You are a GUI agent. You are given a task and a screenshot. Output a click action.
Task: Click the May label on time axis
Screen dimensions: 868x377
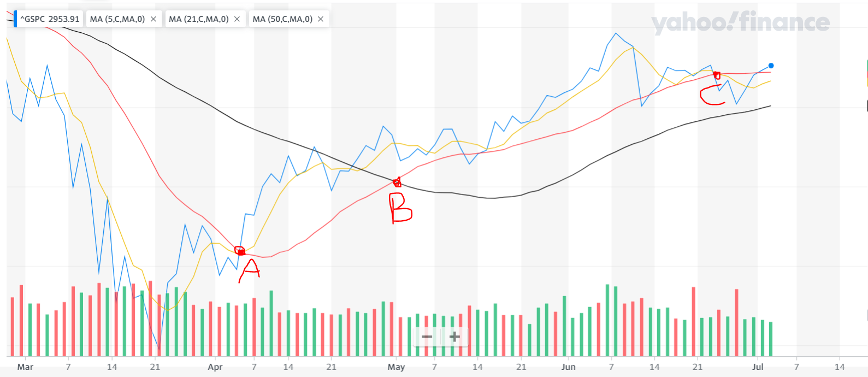396,367
